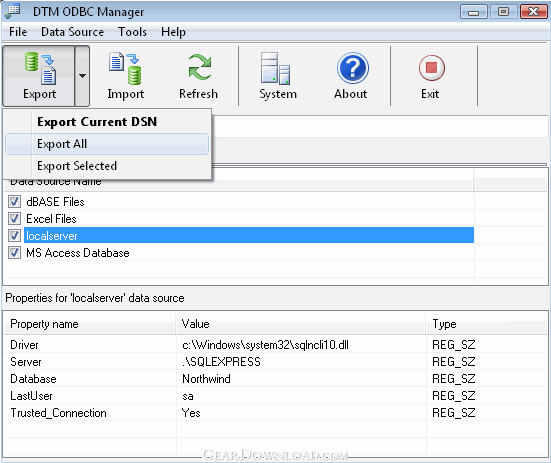
Task: Choose Export Current DSN from menu
Action: point(97,122)
